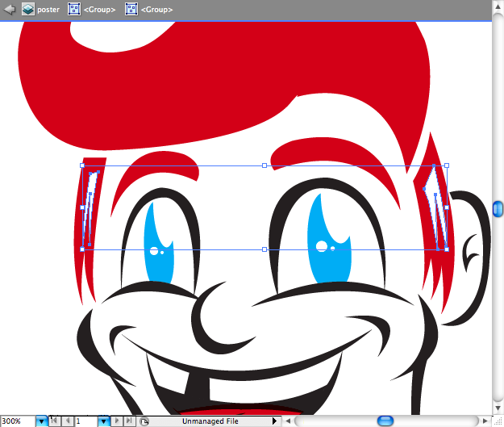Go to the first artboard

pyautogui.click(x=55, y=421)
